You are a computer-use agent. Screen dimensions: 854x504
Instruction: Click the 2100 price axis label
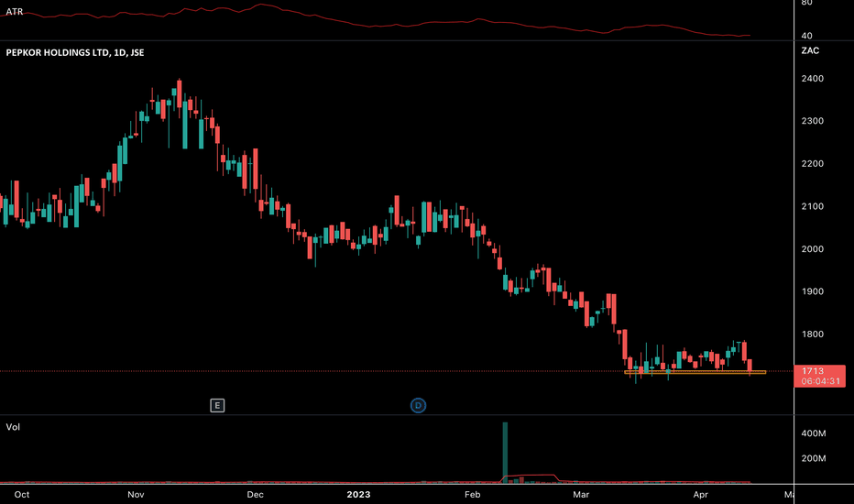pyautogui.click(x=812, y=206)
